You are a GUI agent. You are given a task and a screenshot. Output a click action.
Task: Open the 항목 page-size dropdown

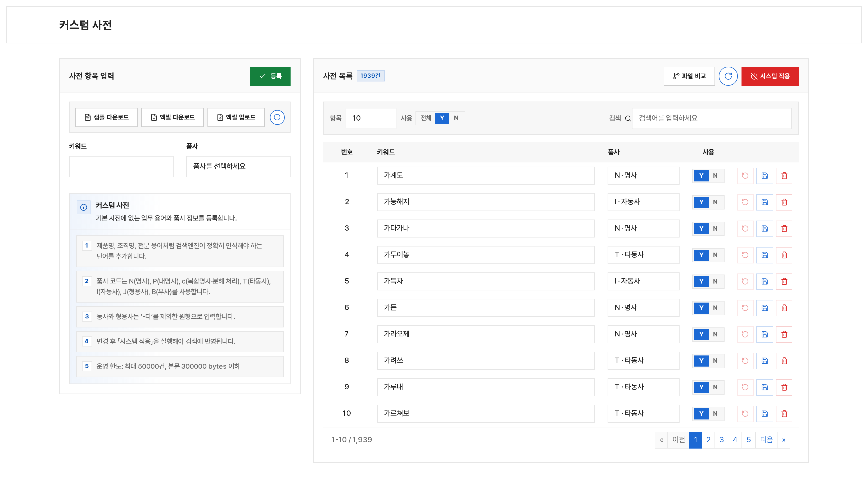[371, 118]
